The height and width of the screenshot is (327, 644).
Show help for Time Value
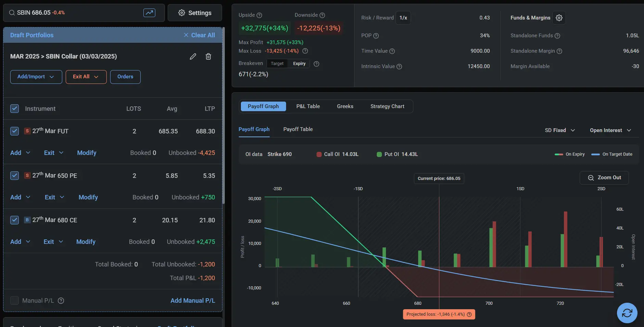coord(392,51)
